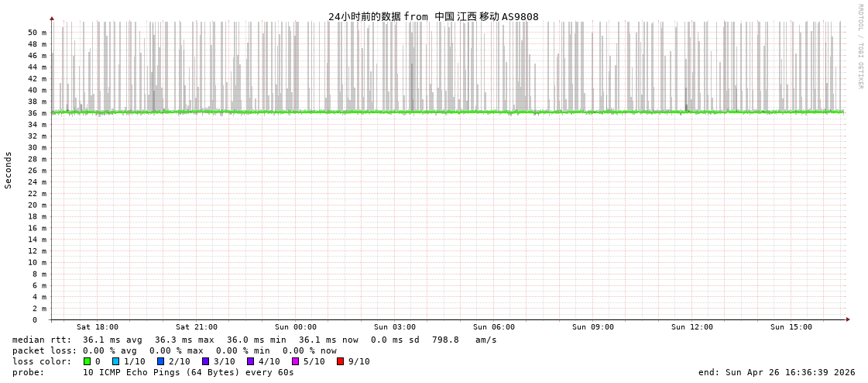Image resolution: width=868 pixels, height=383 pixels.
Task: Click the light blue 1/10 loss swatch
Action: [x=116, y=361]
